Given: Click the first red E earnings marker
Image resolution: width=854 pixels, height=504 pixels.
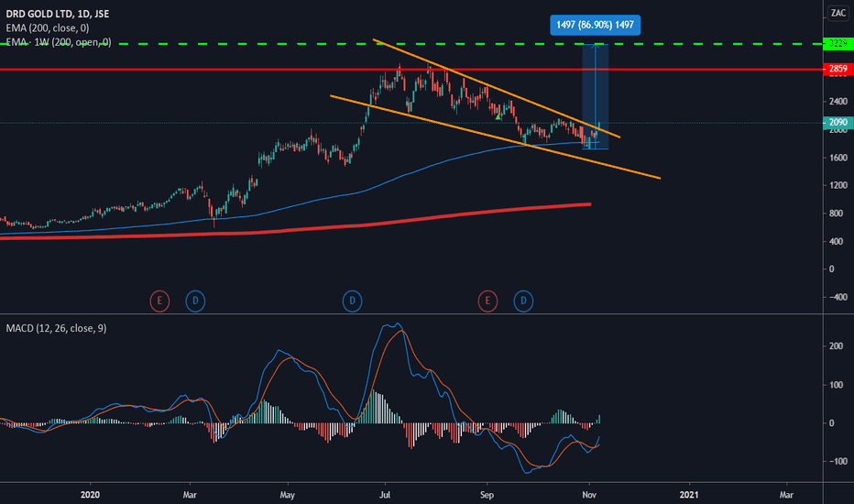Looking at the screenshot, I should click(159, 301).
